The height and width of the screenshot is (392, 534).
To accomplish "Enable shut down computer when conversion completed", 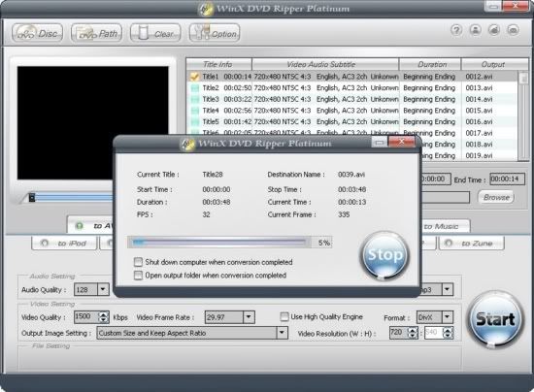I will tap(138, 262).
